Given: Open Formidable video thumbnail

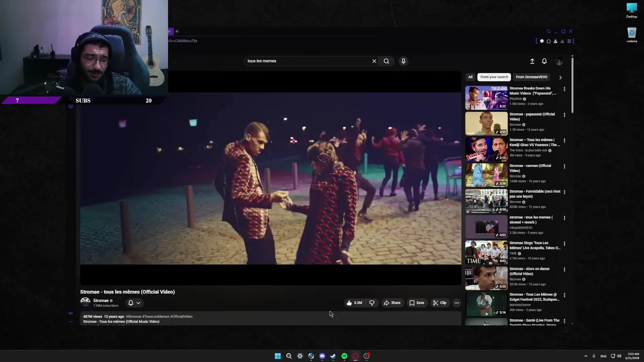Looking at the screenshot, I should click(486, 201).
